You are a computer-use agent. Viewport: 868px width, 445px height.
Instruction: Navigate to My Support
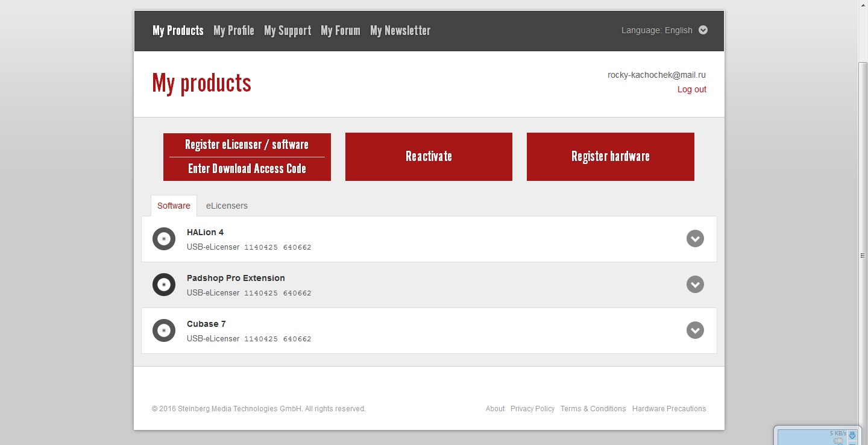pyautogui.click(x=288, y=31)
